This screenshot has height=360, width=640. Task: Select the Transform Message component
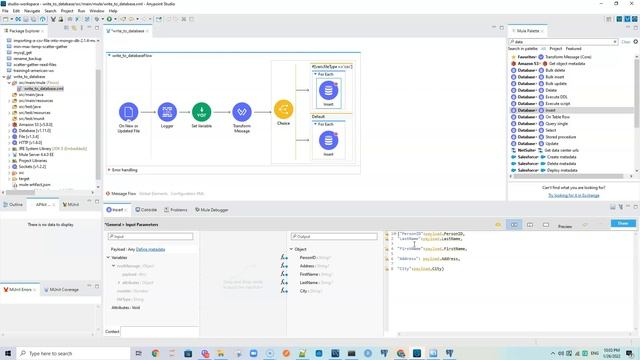242,112
